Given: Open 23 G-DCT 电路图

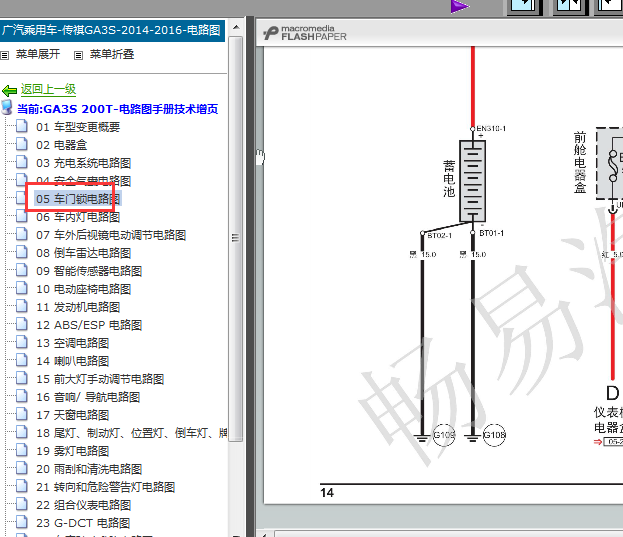Looking at the screenshot, I should (83, 523).
